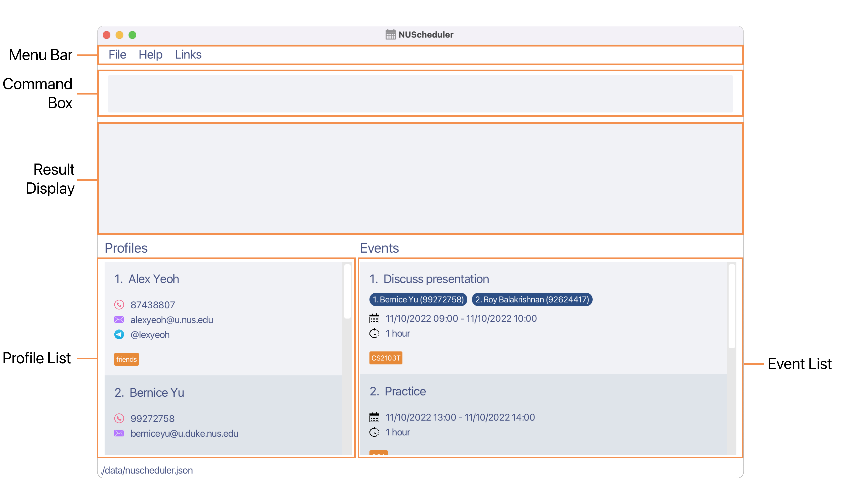841x504 pixels.
Task: Click clock icon of Discuss presentation event
Action: point(374,333)
